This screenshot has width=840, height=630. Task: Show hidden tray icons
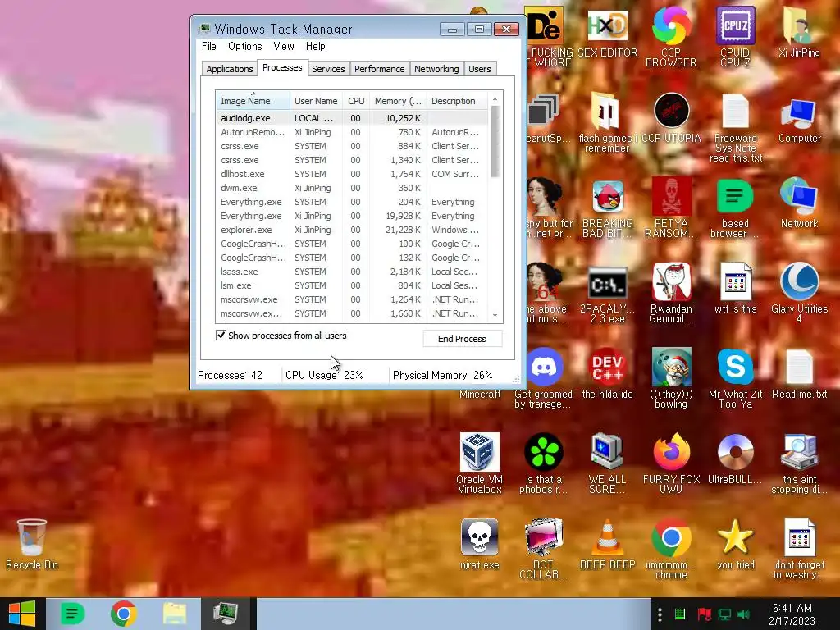660,614
